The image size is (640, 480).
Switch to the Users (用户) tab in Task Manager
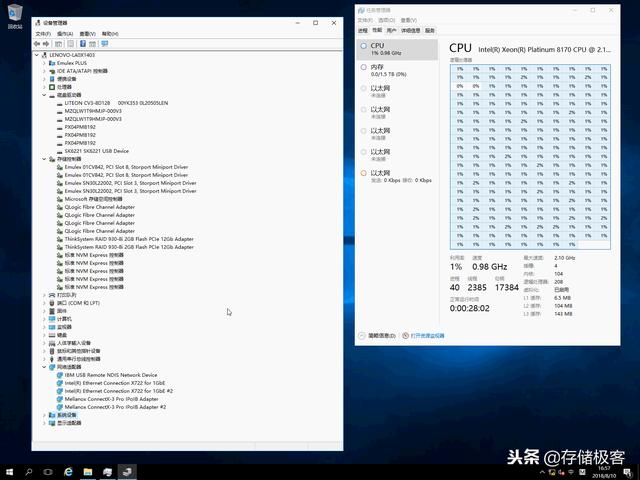[x=391, y=31]
